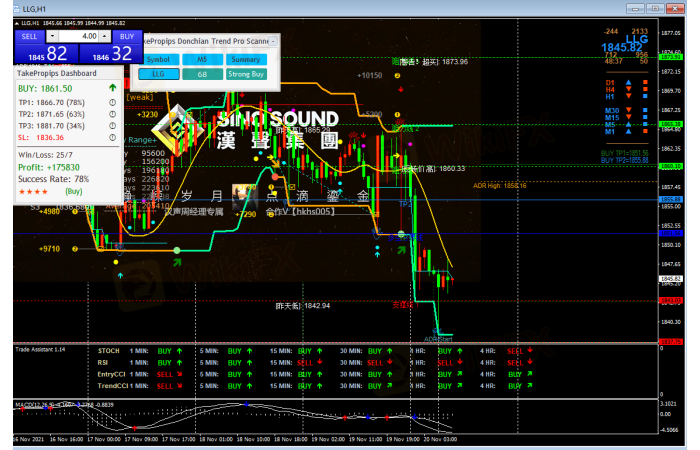Click the Strong Buy signal button
The image size is (700, 450).
[x=245, y=74]
